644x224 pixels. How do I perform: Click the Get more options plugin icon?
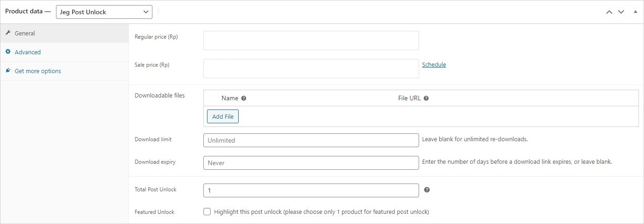(8, 71)
